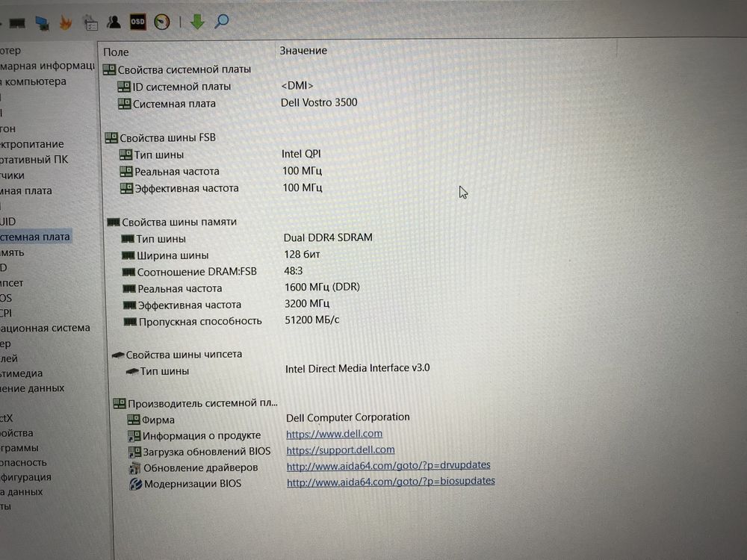Click icon next to 'Модернизации BIOS'
747x560 pixels.
136,484
